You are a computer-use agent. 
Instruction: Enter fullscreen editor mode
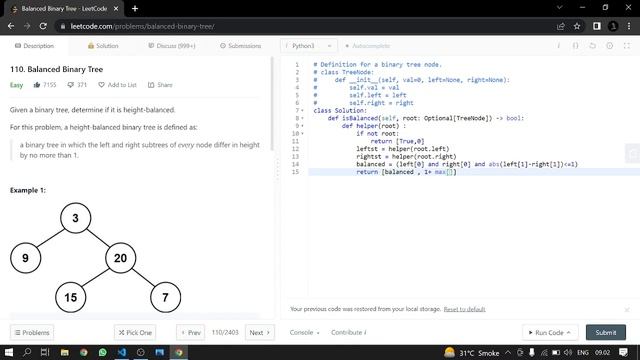point(627,46)
